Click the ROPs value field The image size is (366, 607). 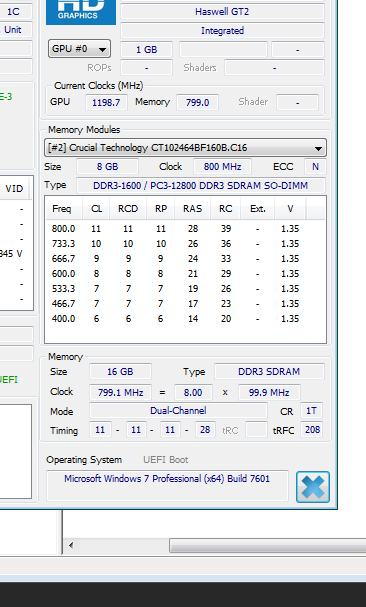point(146,68)
